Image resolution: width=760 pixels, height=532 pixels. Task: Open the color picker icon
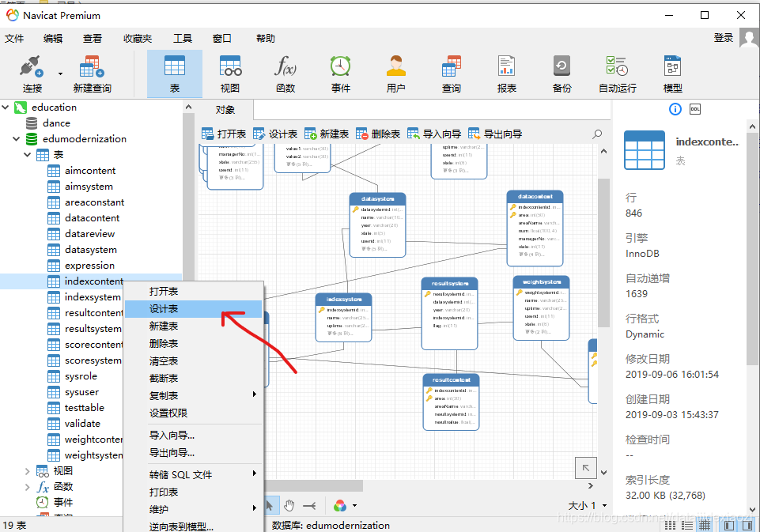pos(340,506)
